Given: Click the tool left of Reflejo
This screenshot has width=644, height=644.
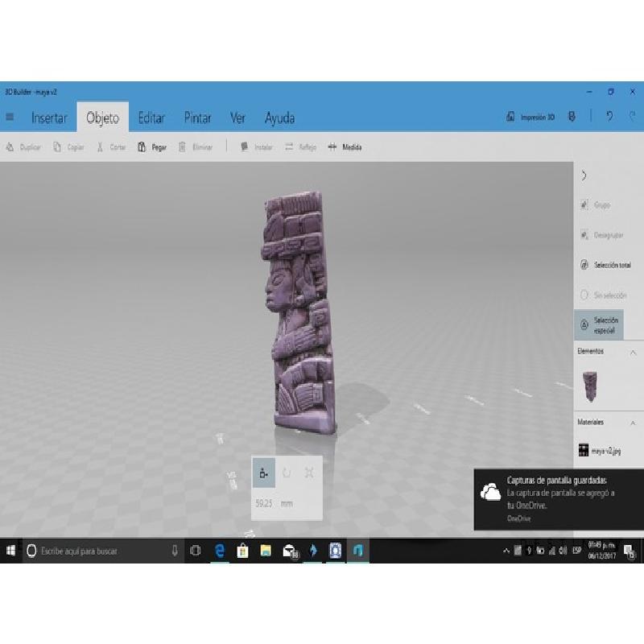Looking at the screenshot, I should pos(257,147).
